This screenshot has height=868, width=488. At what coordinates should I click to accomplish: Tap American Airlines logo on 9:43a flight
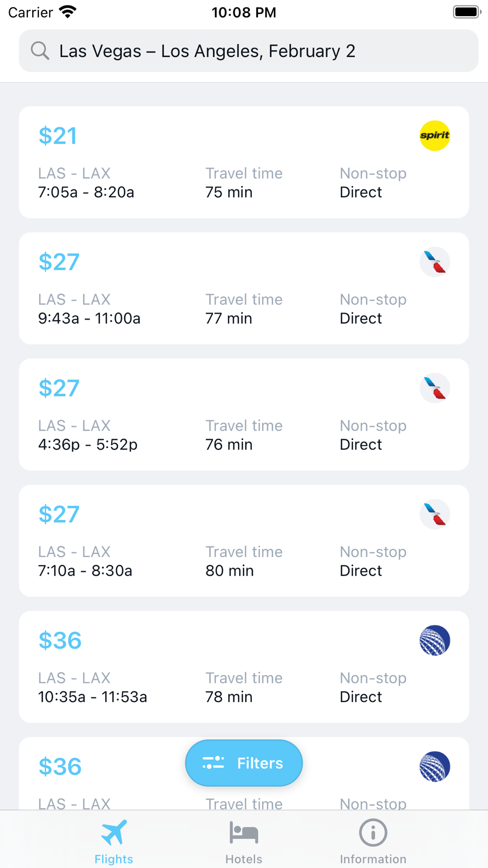434,262
